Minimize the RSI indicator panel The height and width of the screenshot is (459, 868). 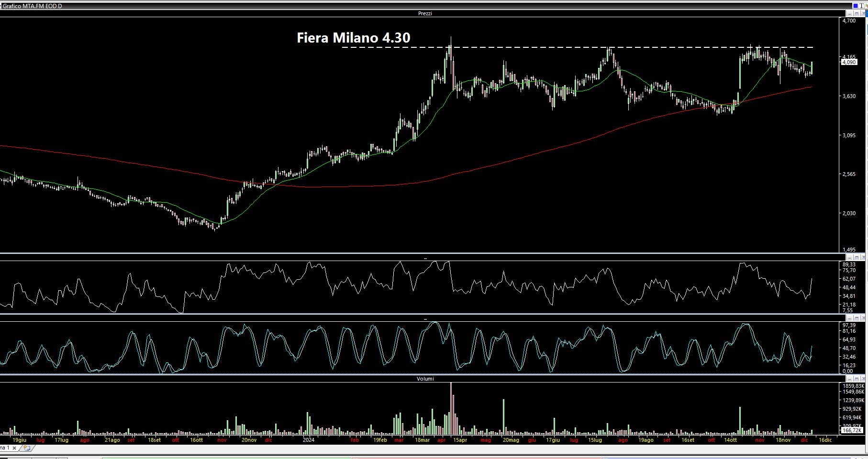(x=849, y=257)
